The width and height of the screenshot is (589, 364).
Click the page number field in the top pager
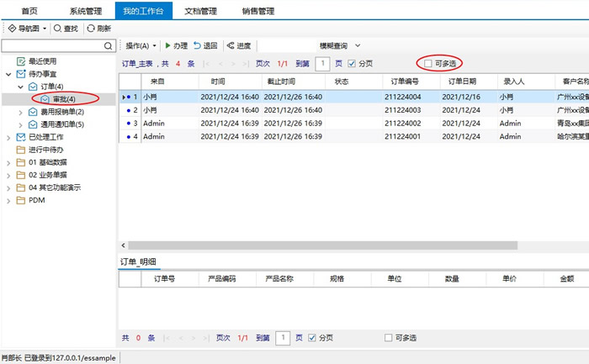coord(321,63)
